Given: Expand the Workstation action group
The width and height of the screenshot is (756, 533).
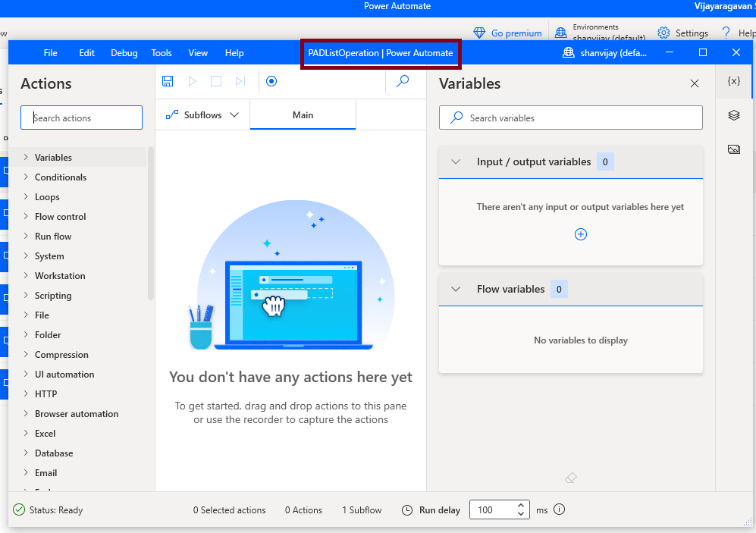Looking at the screenshot, I should click(x=26, y=276).
